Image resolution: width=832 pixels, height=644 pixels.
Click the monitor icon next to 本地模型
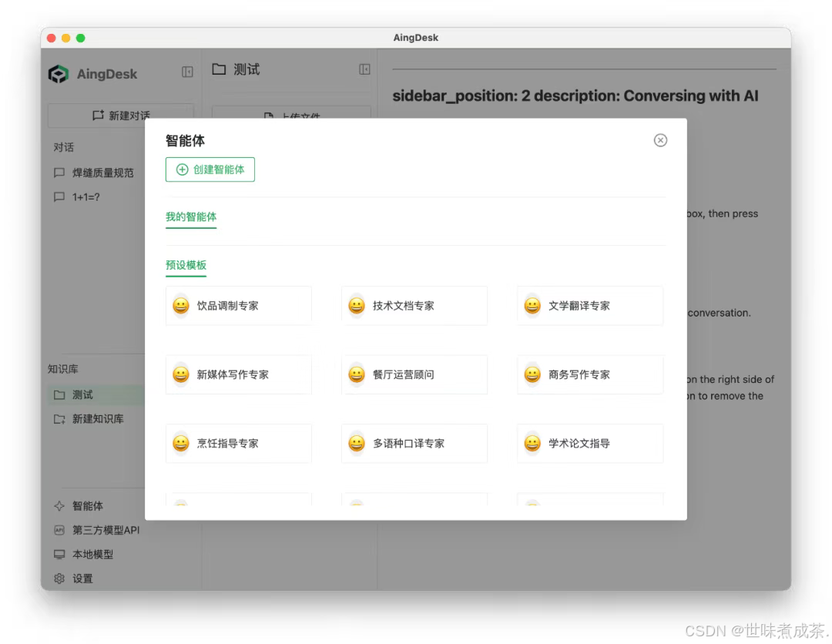[x=59, y=555]
